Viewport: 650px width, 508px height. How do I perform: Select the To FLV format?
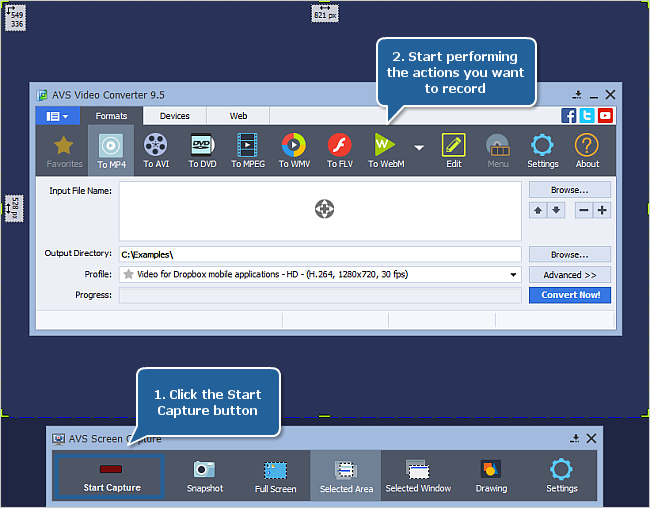click(340, 151)
